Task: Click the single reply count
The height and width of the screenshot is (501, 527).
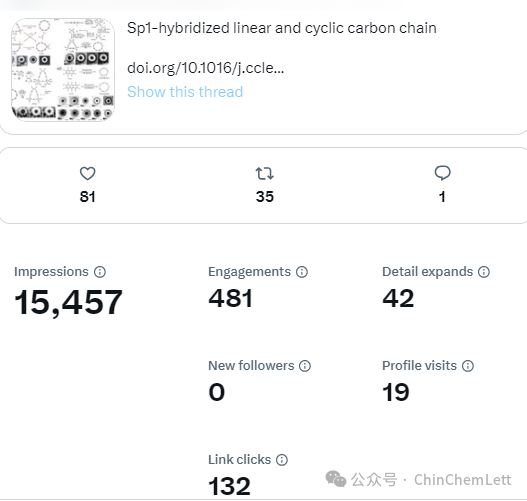Action: click(442, 197)
